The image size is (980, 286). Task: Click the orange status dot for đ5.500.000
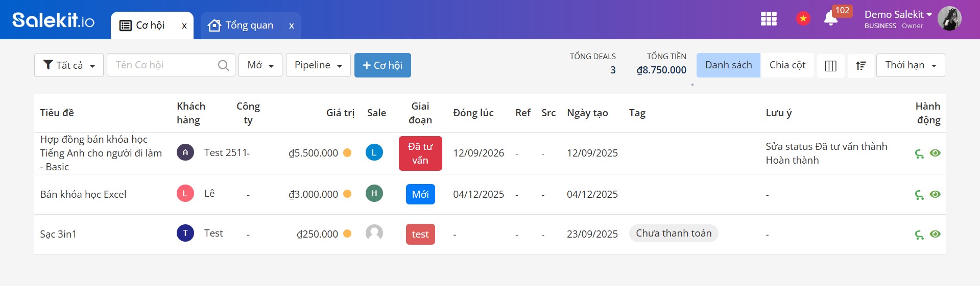click(x=347, y=152)
